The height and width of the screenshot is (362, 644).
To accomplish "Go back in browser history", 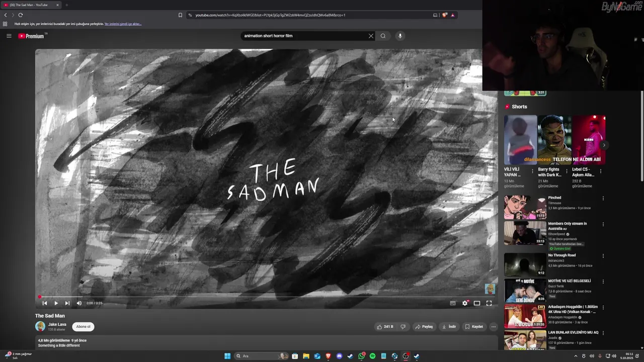I will [6, 15].
